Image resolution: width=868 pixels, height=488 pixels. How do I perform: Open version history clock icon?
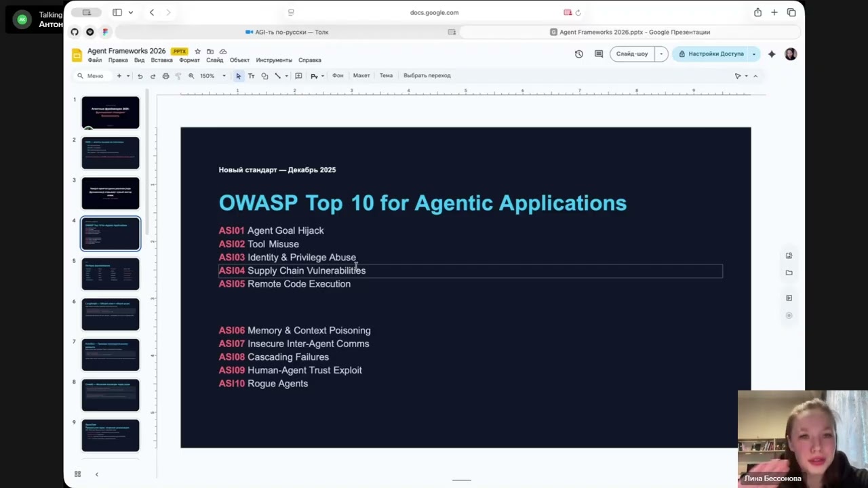[x=579, y=54]
